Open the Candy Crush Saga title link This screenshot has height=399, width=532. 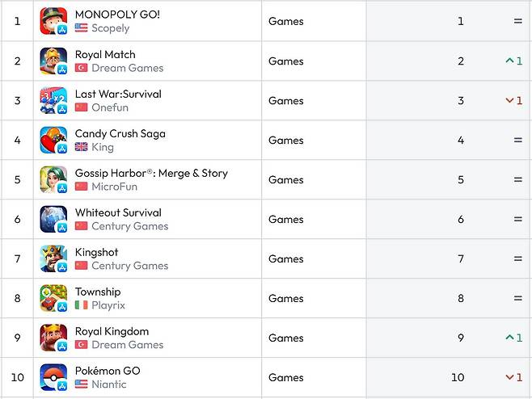(120, 133)
